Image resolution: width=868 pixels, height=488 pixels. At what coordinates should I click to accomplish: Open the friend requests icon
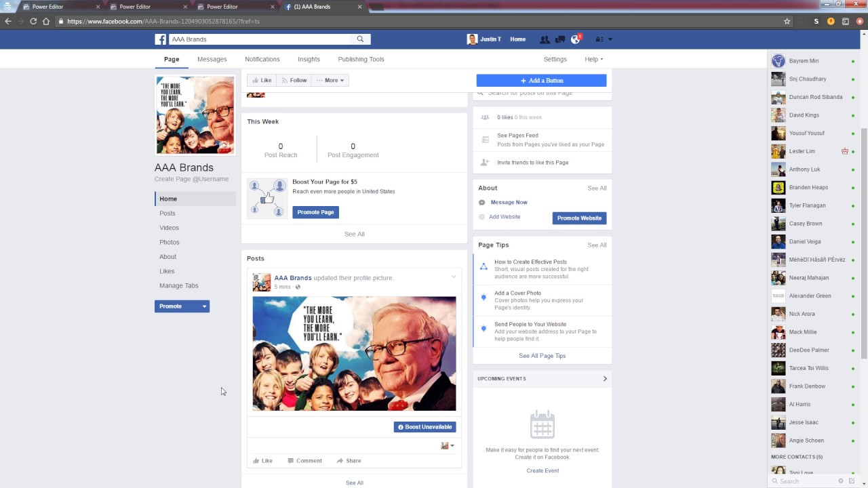pos(545,39)
